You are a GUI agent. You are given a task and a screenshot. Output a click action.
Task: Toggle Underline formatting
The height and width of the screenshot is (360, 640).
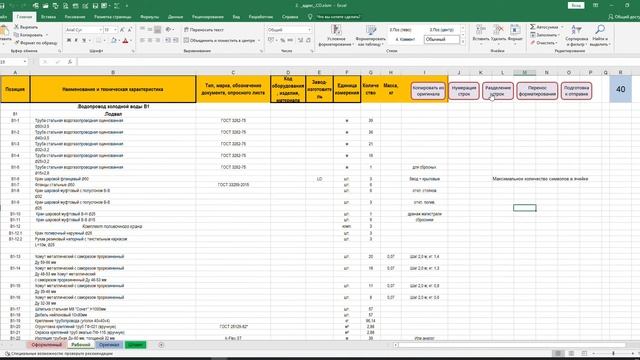(84, 40)
